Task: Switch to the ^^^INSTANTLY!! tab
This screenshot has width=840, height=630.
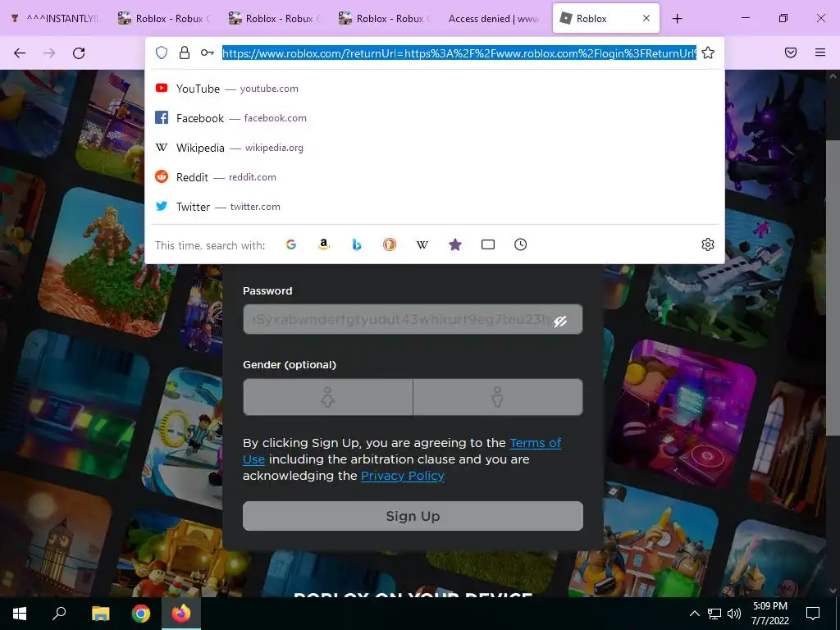Action: point(55,19)
